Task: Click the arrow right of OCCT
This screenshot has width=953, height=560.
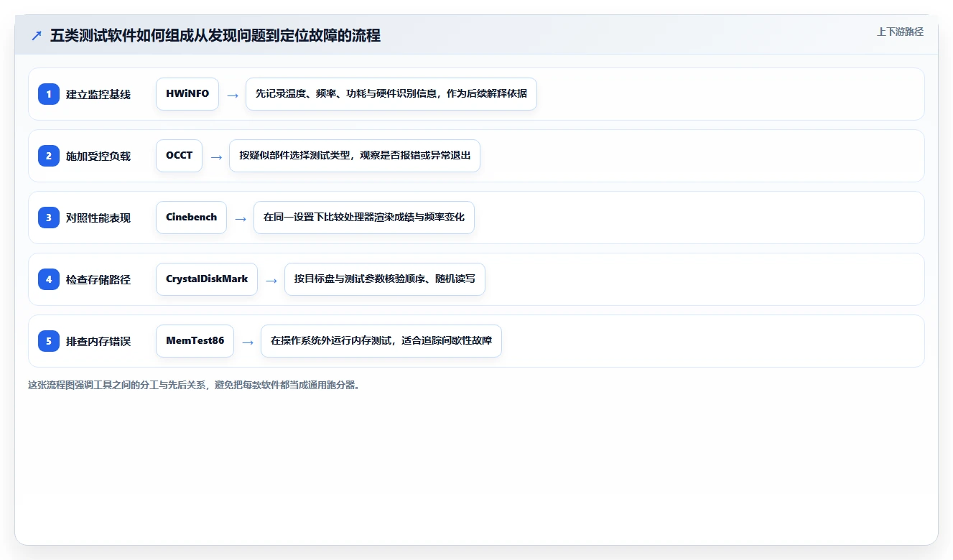Action: click(x=216, y=157)
